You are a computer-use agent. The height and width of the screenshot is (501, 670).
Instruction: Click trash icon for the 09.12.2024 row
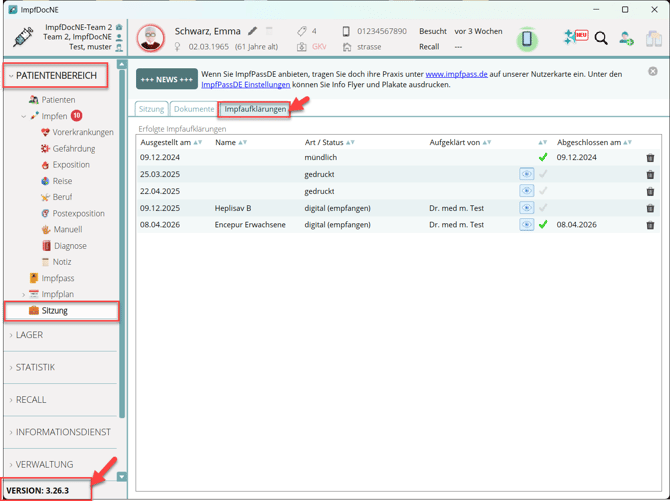650,158
